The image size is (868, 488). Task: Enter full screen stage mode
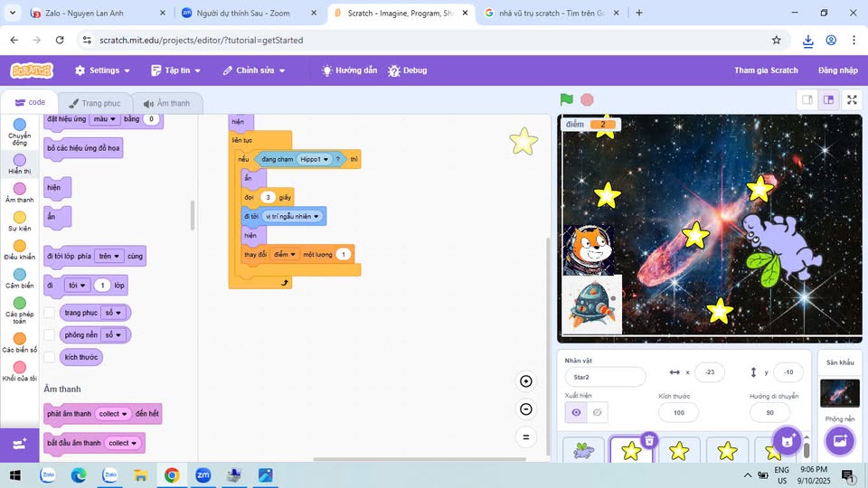coord(852,99)
